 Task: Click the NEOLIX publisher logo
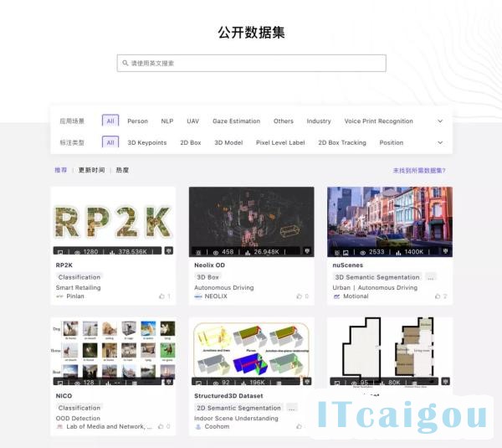pos(198,296)
